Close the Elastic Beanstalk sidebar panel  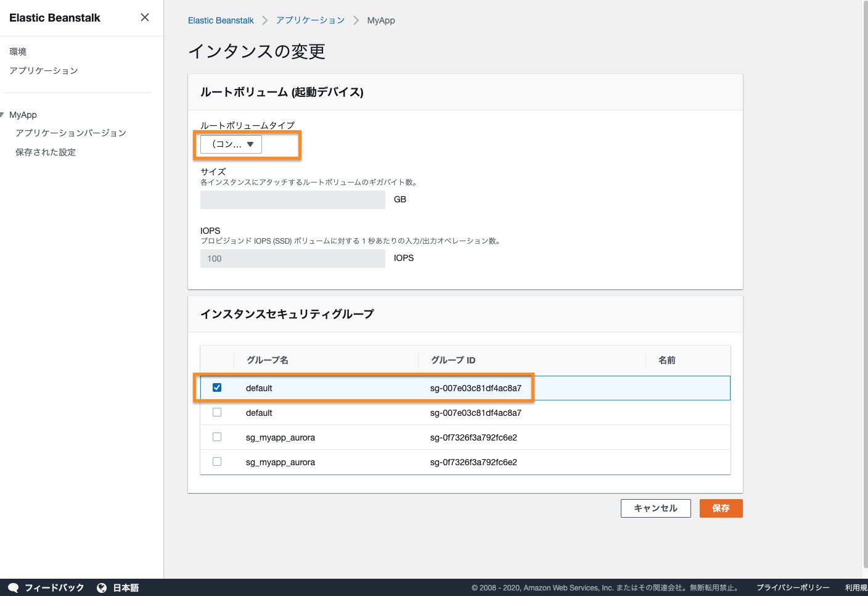pos(145,17)
